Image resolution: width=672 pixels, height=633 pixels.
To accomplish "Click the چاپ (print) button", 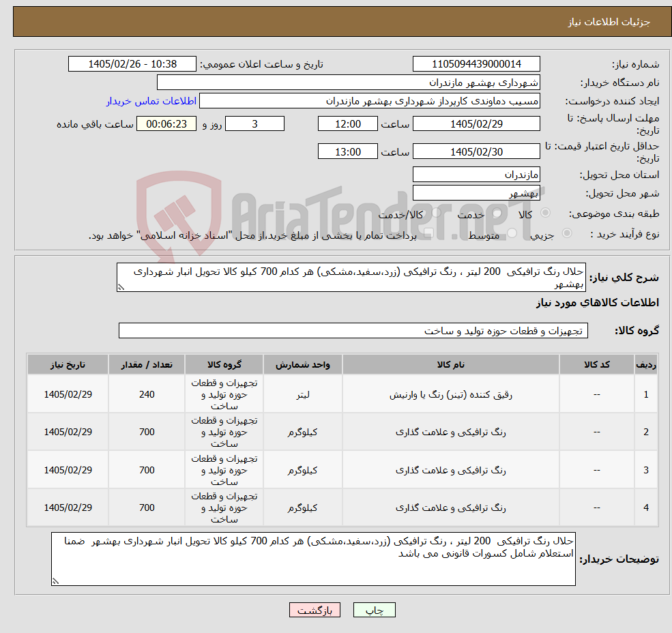I will (374, 610).
